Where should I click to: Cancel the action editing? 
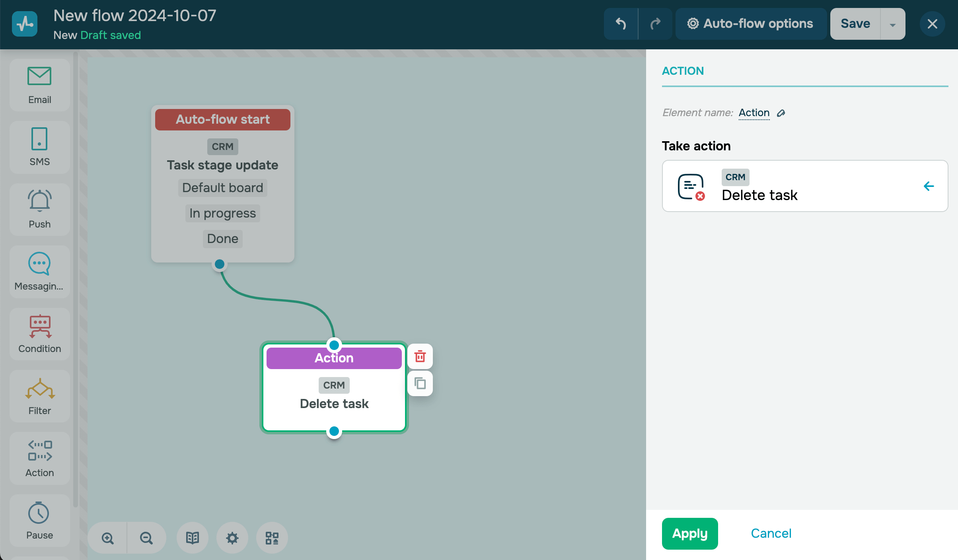771,533
